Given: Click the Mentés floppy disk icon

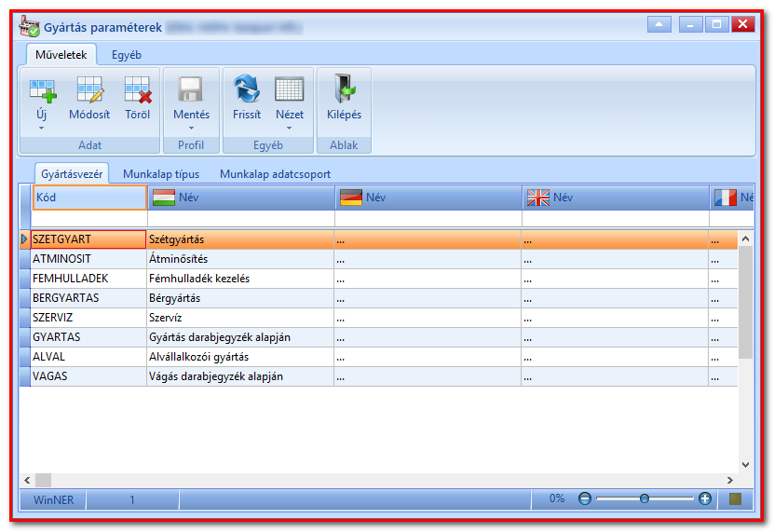Looking at the screenshot, I should pyautogui.click(x=191, y=89).
